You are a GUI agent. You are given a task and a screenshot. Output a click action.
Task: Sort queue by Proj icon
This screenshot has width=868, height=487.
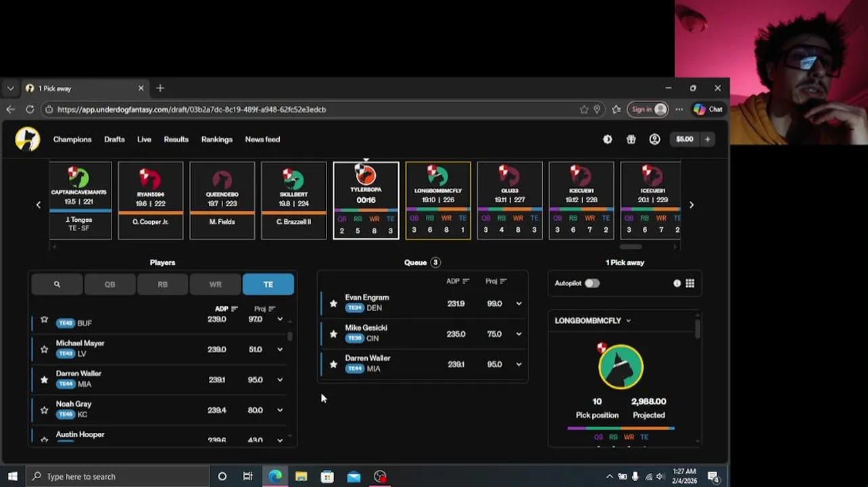(503, 281)
